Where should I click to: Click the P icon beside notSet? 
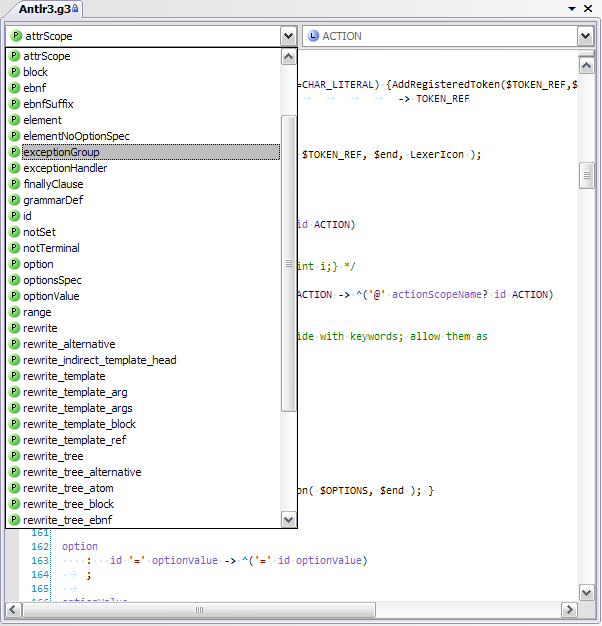(14, 232)
